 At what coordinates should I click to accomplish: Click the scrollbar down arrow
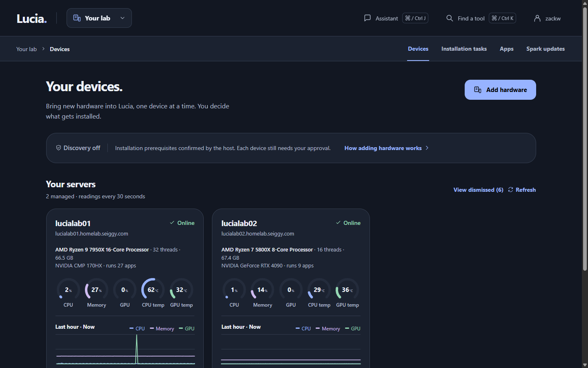pyautogui.click(x=585, y=365)
